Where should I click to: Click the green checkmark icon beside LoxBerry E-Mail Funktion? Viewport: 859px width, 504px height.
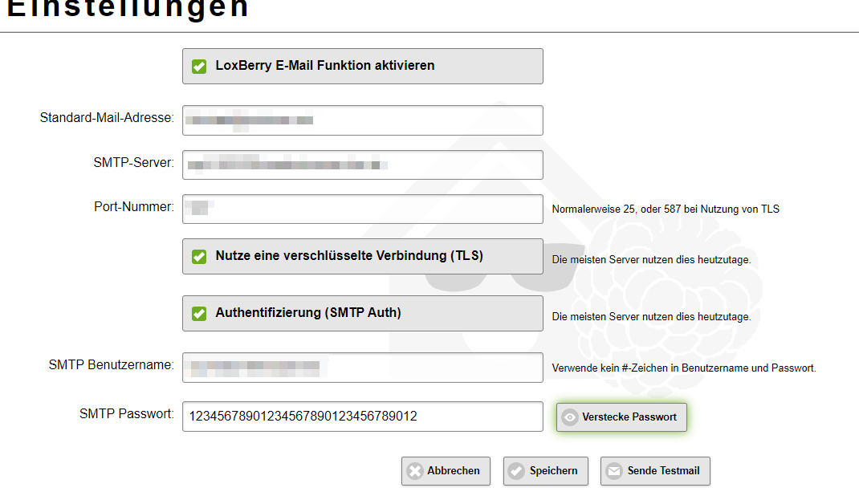point(199,66)
